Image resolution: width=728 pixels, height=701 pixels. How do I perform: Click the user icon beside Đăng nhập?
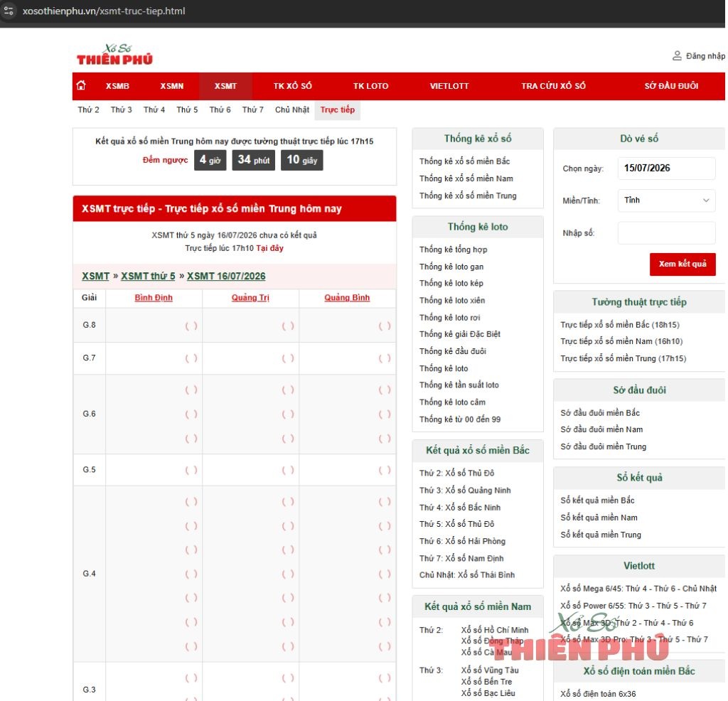coord(677,55)
